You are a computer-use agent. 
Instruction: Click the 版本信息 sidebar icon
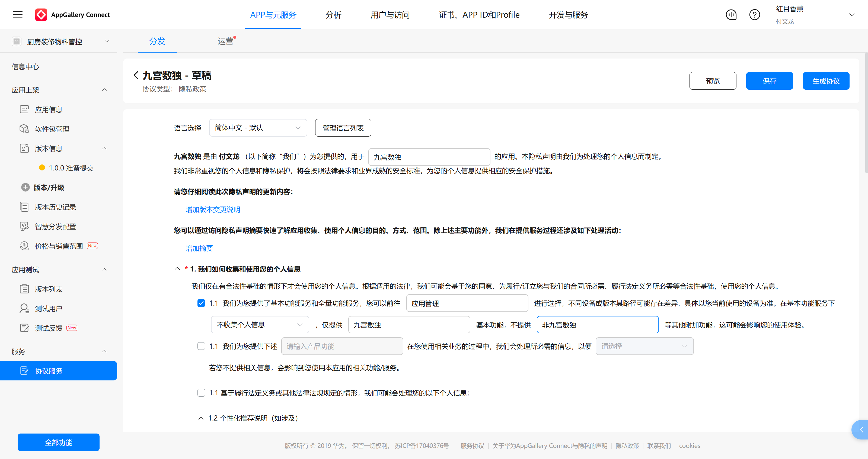point(24,148)
